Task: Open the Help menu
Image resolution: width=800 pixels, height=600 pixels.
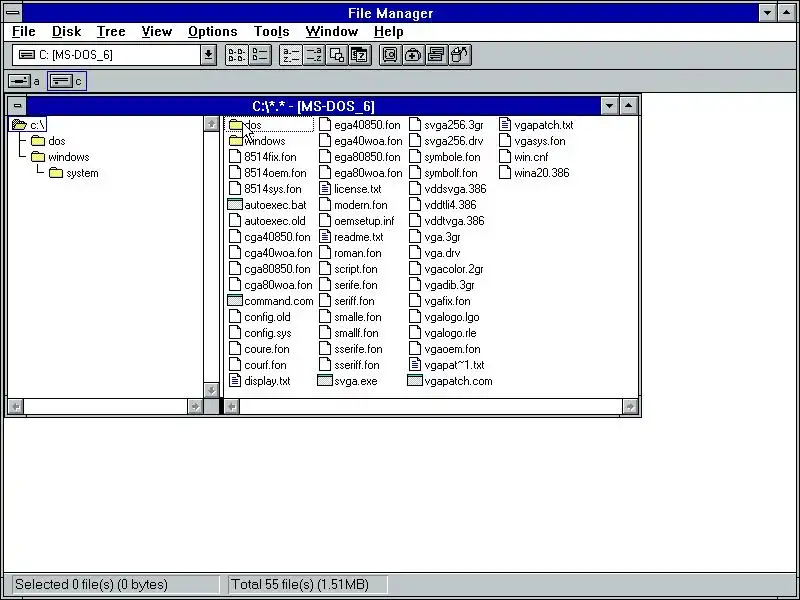Action: tap(388, 32)
